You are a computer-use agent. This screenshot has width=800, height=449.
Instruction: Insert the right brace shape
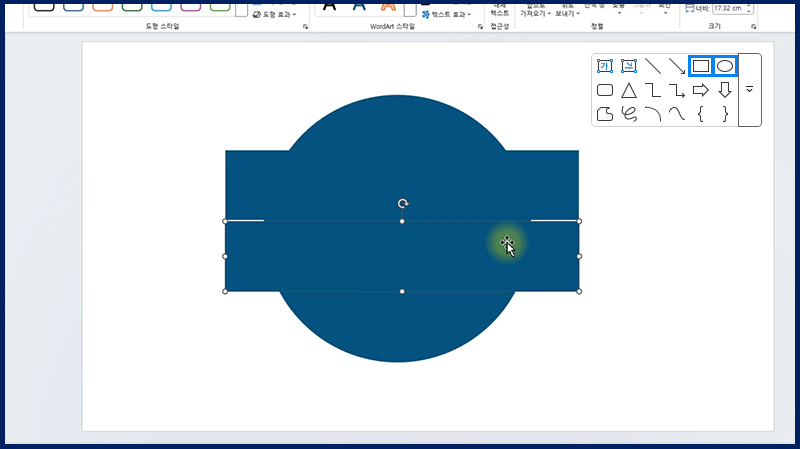pyautogui.click(x=724, y=114)
